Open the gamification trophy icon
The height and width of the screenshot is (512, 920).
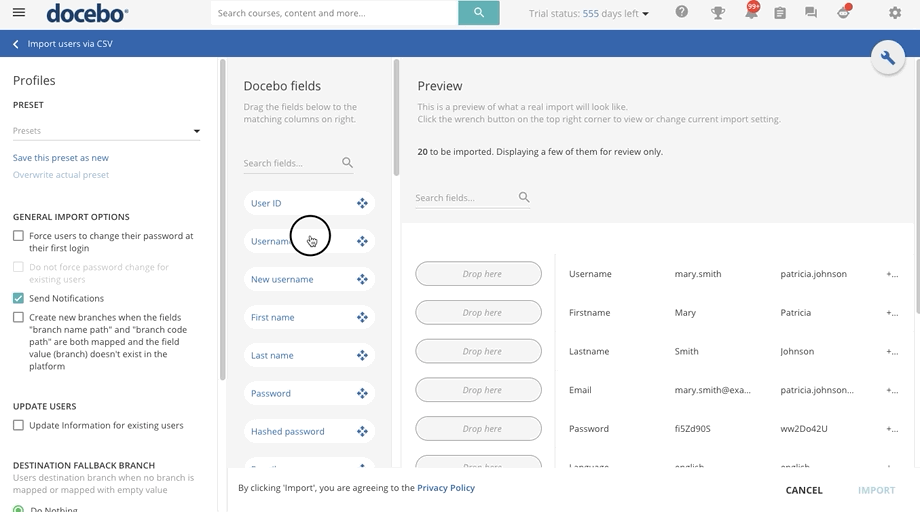coord(717,13)
